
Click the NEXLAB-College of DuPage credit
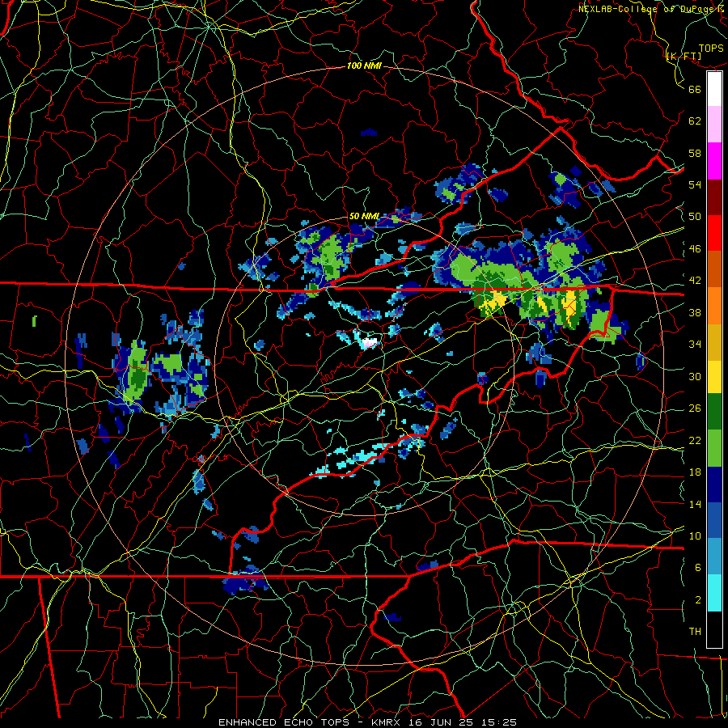650,9
